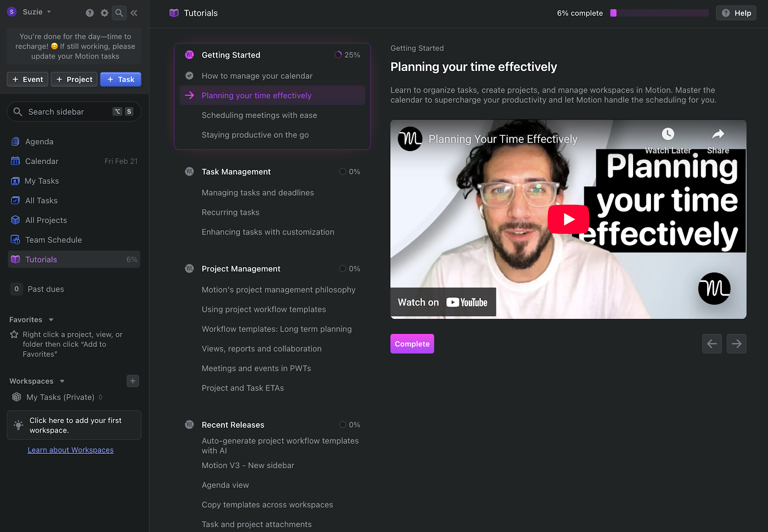This screenshot has width=768, height=532.
Task: Click the Share arrow icon on video
Action: (x=718, y=134)
